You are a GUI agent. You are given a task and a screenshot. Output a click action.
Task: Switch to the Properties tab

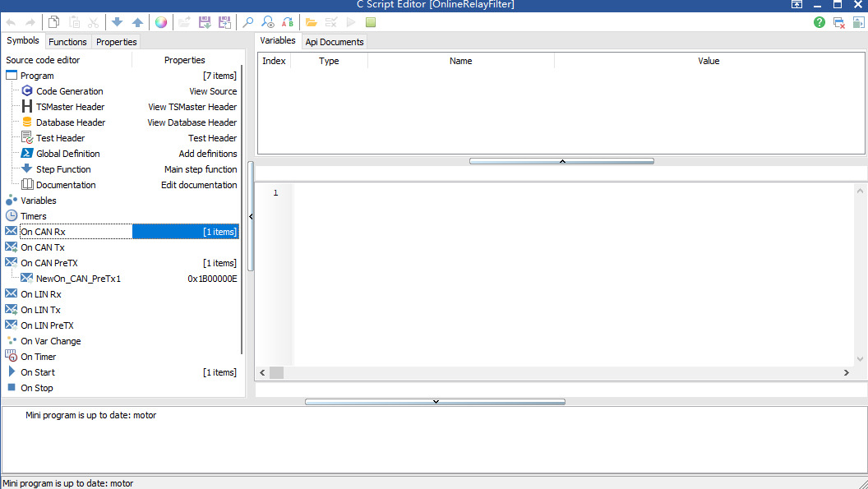point(116,42)
